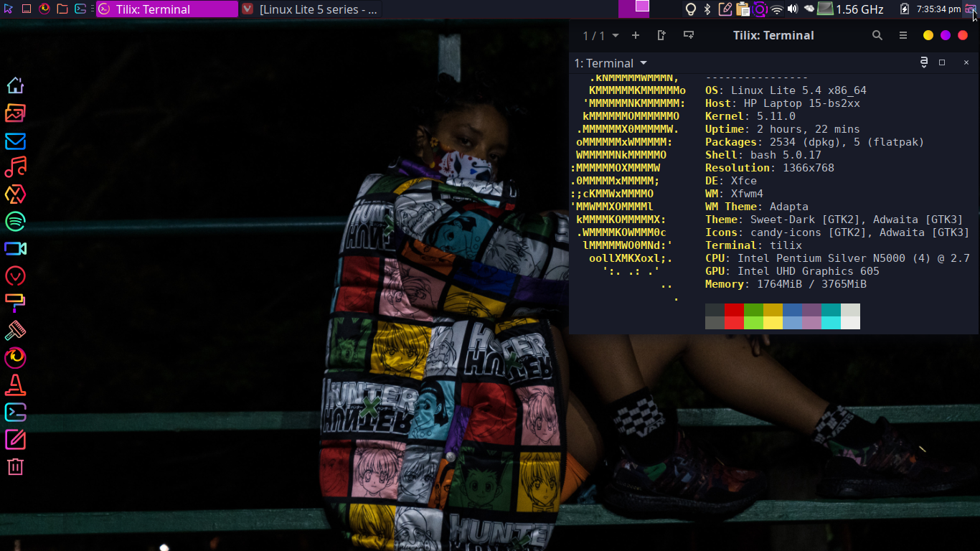Close the 1: Terminal pane
The width and height of the screenshot is (980, 551).
pyautogui.click(x=966, y=62)
